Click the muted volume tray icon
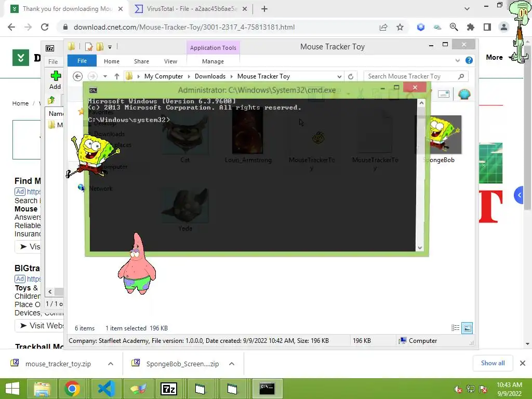 click(458, 389)
